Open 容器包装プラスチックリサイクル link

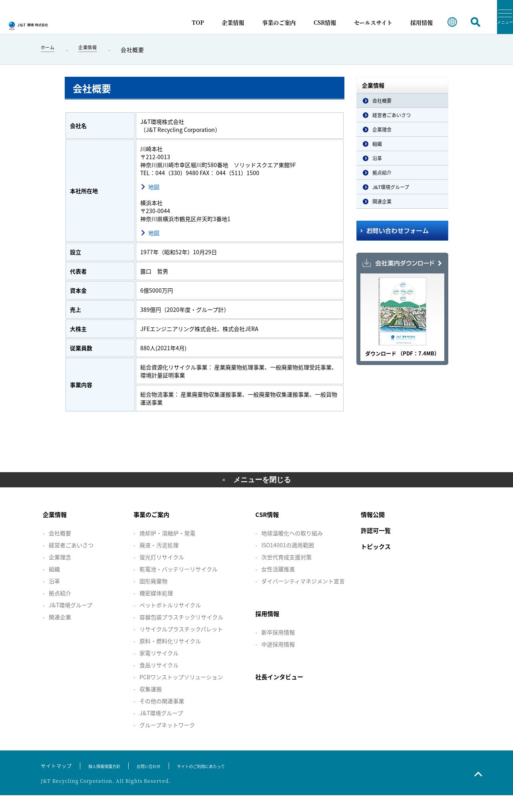coord(181,617)
